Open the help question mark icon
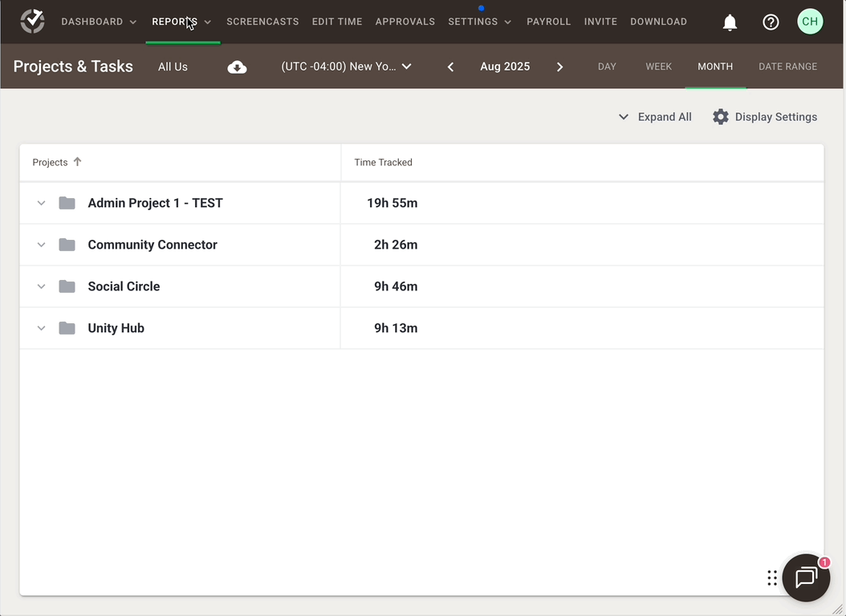Viewport: 846px width, 616px height. [x=771, y=22]
